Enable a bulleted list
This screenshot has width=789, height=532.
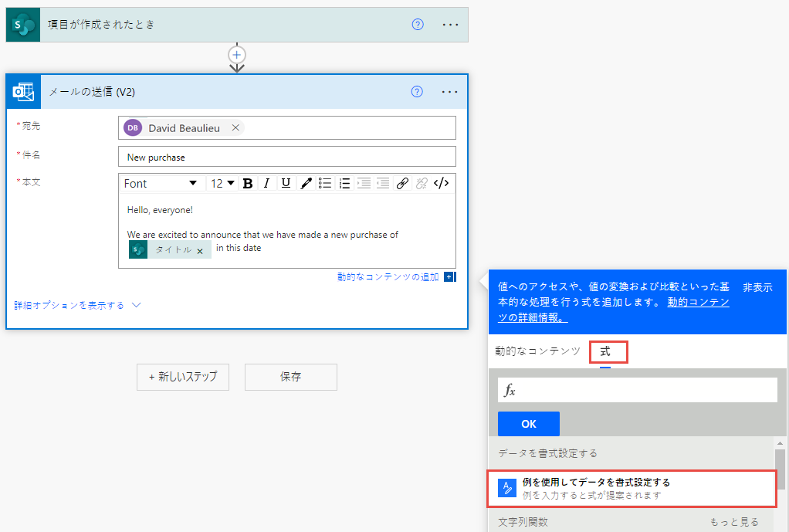(x=325, y=183)
